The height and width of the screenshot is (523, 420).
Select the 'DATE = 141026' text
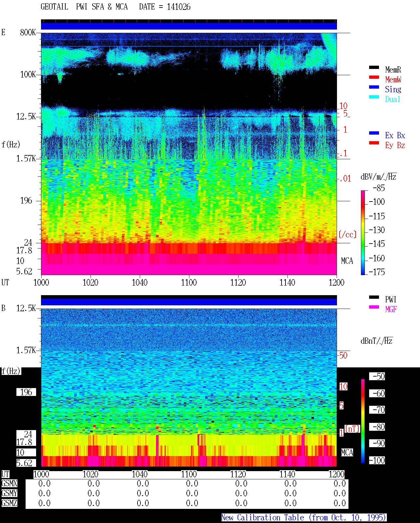[165, 7]
